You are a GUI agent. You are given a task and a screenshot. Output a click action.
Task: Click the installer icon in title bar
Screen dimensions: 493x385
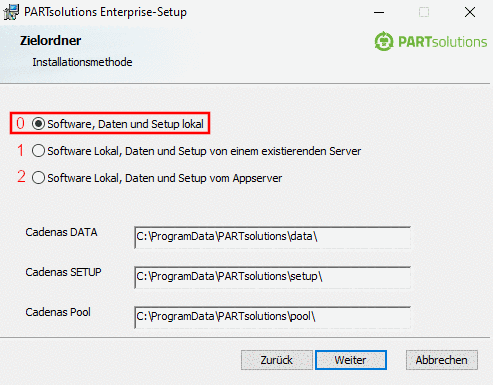pos(11,12)
